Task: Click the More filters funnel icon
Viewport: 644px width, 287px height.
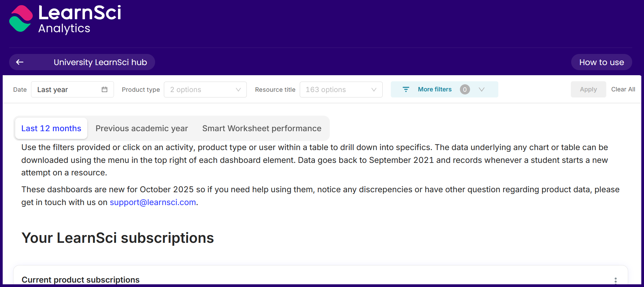Action: click(x=406, y=89)
